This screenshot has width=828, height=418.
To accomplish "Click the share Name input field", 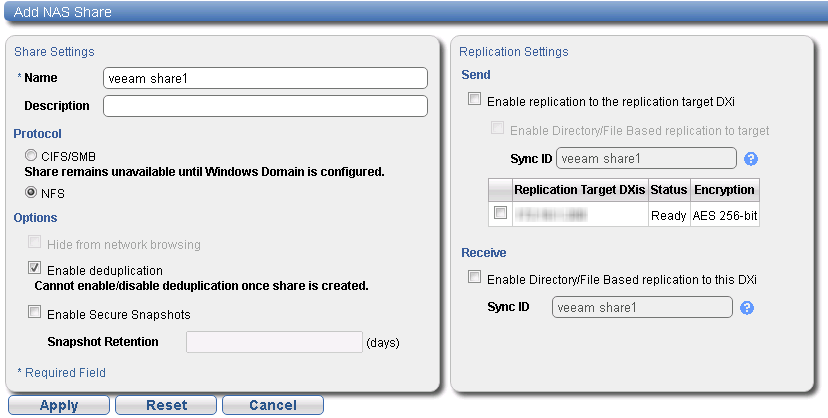I will pyautogui.click(x=265, y=78).
